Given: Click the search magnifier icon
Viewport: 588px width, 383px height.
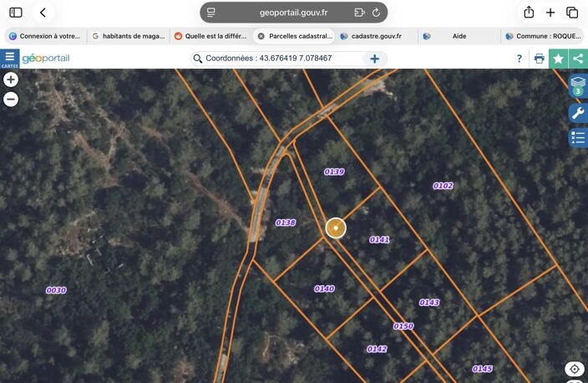Looking at the screenshot, I should pos(198,59).
